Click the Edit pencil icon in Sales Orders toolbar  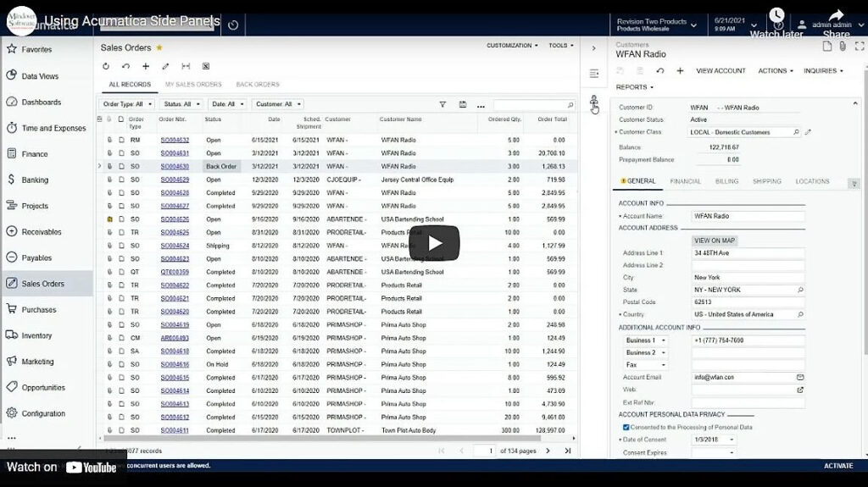(x=165, y=66)
